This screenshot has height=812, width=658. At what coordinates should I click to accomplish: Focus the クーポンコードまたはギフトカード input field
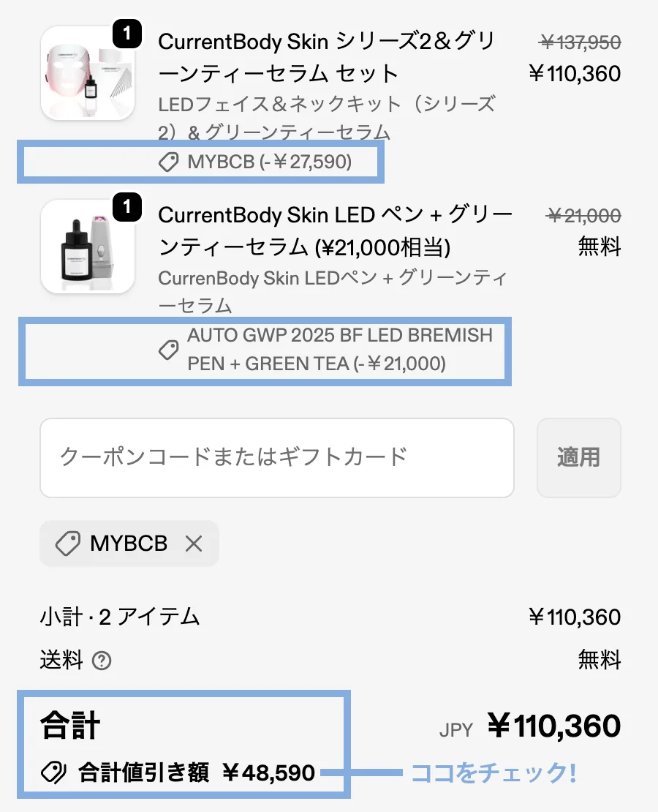276,458
